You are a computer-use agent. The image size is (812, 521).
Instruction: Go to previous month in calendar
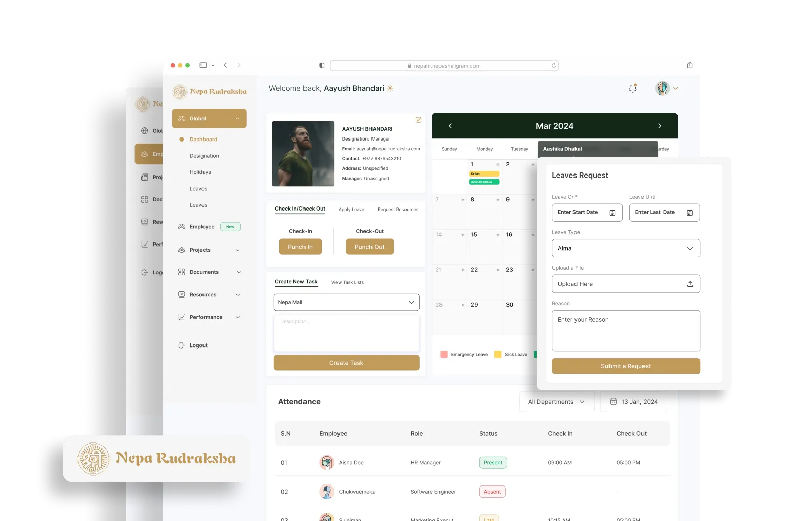point(450,126)
